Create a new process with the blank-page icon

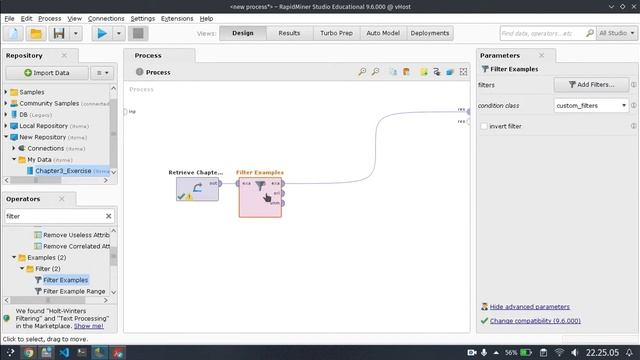(x=13, y=33)
